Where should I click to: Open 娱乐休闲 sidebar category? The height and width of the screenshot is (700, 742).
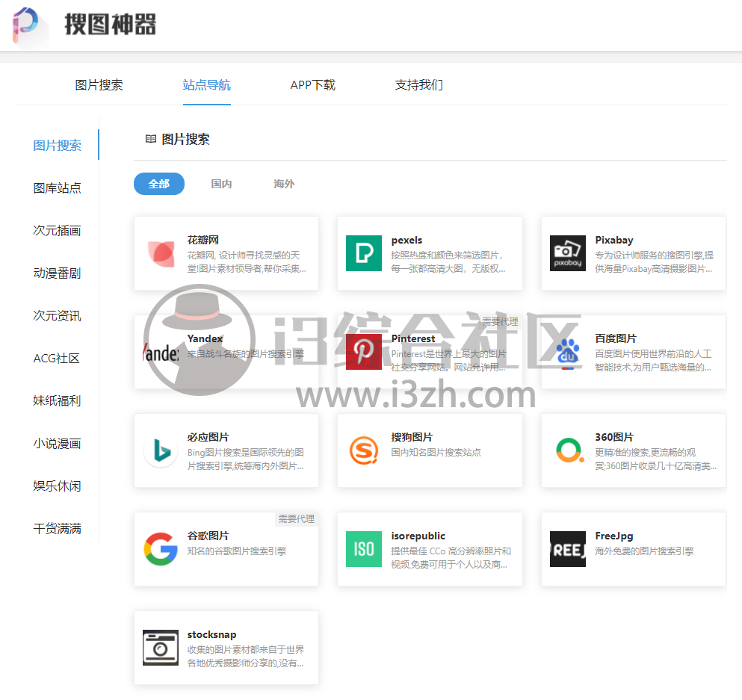coord(58,486)
